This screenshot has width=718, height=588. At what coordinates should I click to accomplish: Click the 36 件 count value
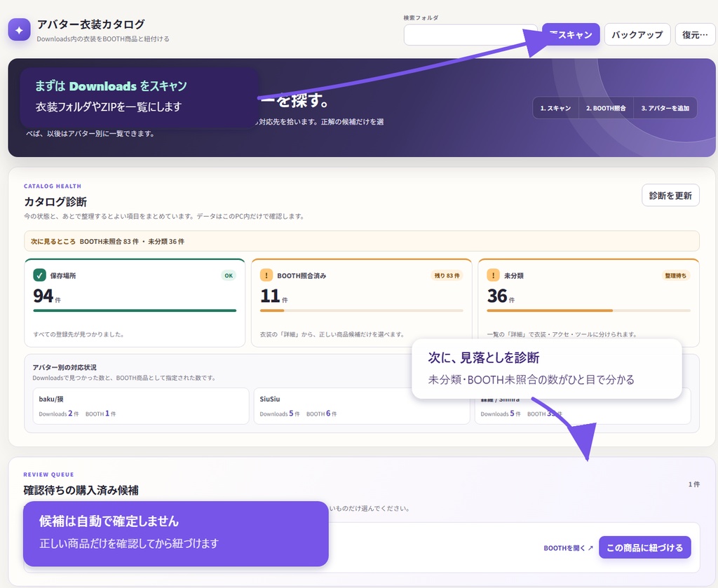click(501, 296)
